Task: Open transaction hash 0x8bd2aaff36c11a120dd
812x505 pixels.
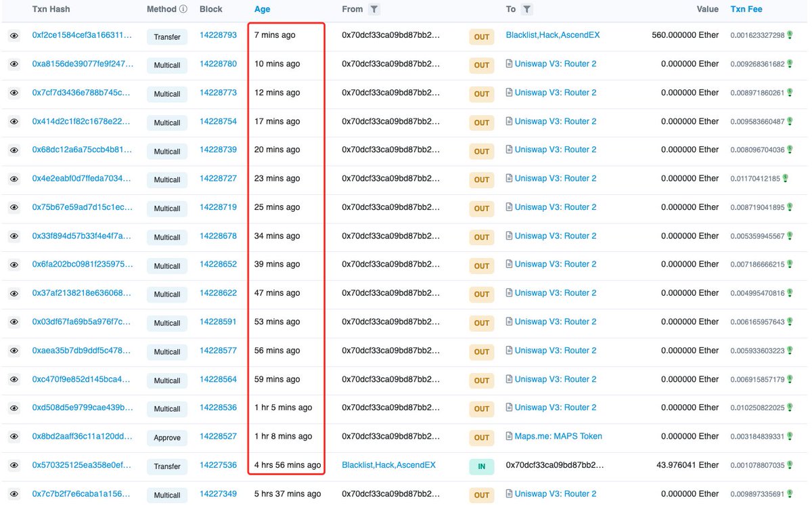Action: 83,437
